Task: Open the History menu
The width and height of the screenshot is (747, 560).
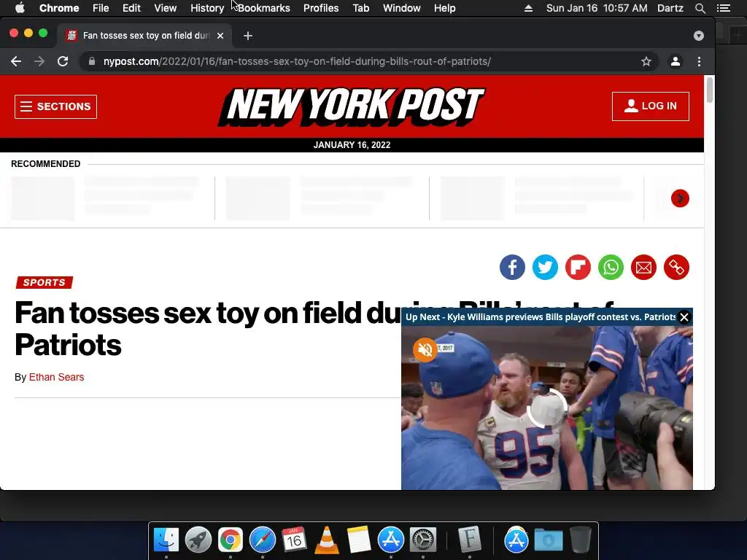Action: (x=207, y=8)
